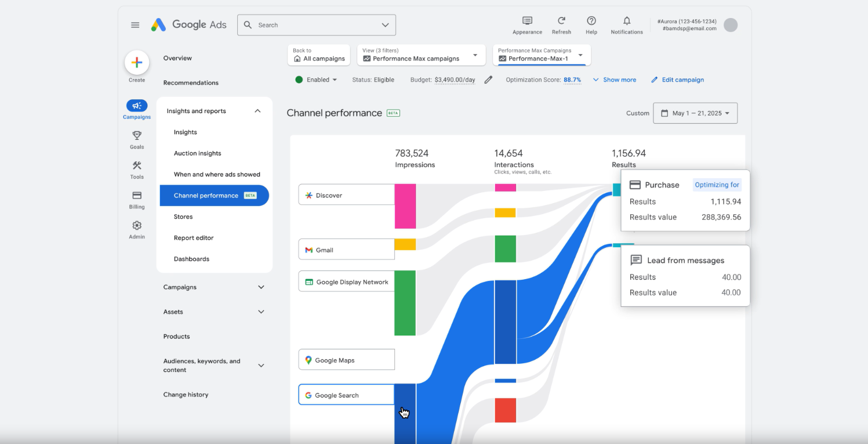Open Campaigns megaphone icon in sidebar
Image resolution: width=868 pixels, height=444 pixels.
[137, 106]
